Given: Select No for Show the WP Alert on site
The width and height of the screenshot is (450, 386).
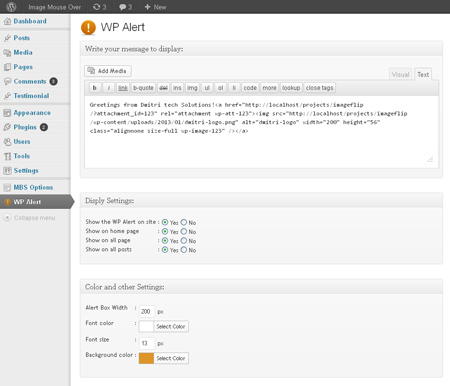Looking at the screenshot, I should tap(184, 222).
